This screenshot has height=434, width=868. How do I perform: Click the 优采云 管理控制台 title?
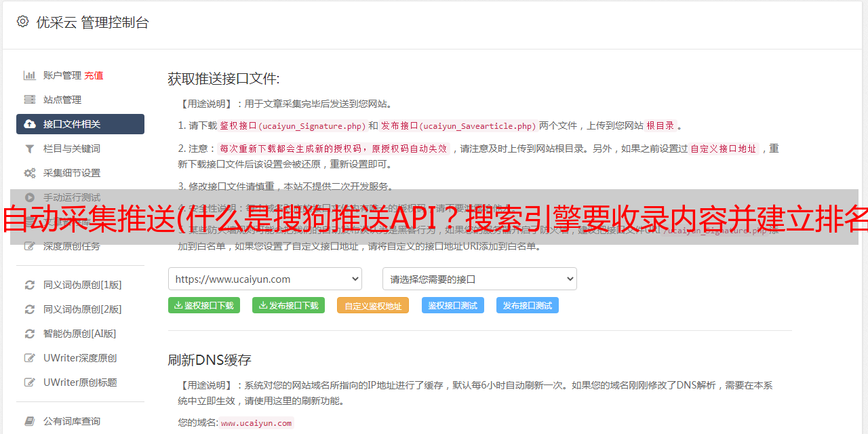(92, 22)
